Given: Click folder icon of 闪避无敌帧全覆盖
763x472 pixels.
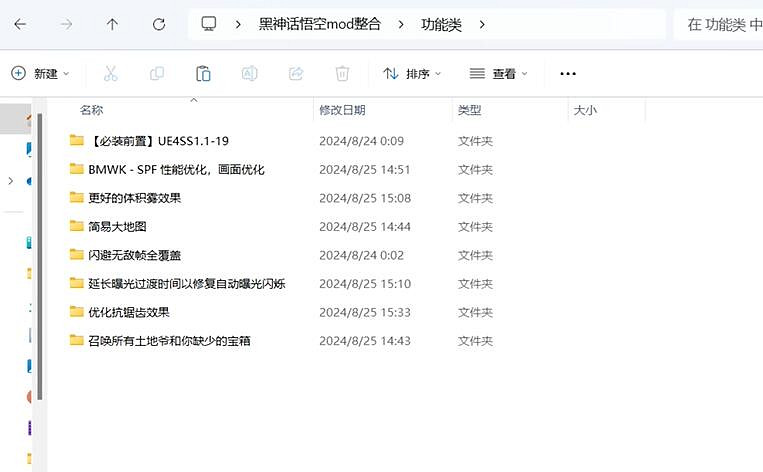Looking at the screenshot, I should (76, 254).
